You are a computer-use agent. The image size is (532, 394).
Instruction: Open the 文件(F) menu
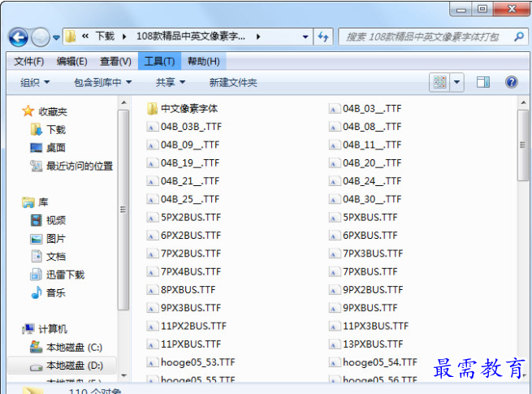coord(29,62)
